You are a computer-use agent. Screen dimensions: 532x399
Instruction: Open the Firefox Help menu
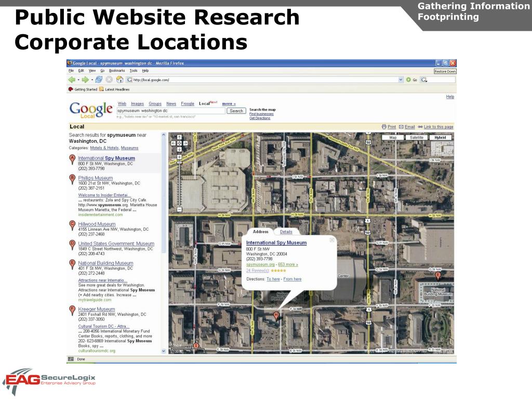[x=145, y=71]
